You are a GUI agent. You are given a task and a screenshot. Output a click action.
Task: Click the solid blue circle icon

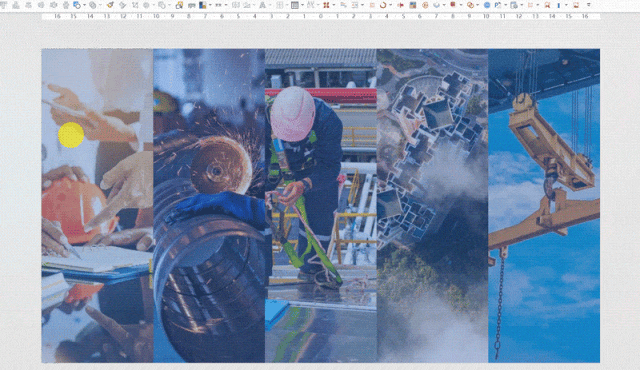tap(487, 5)
